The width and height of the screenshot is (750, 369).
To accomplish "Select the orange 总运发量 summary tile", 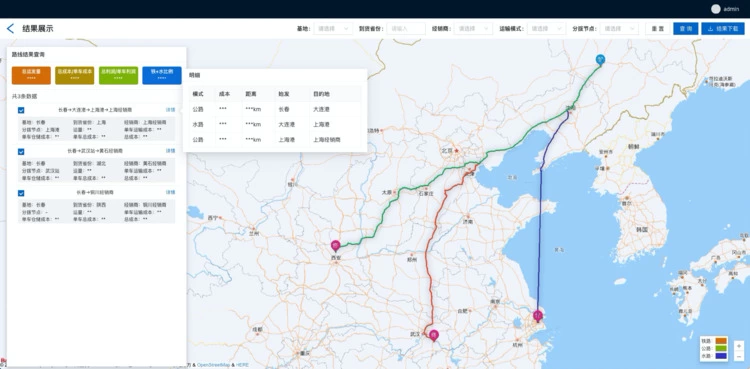I will point(31,75).
